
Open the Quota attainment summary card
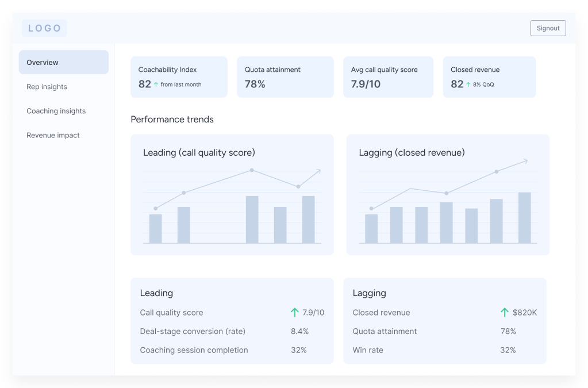coord(285,76)
